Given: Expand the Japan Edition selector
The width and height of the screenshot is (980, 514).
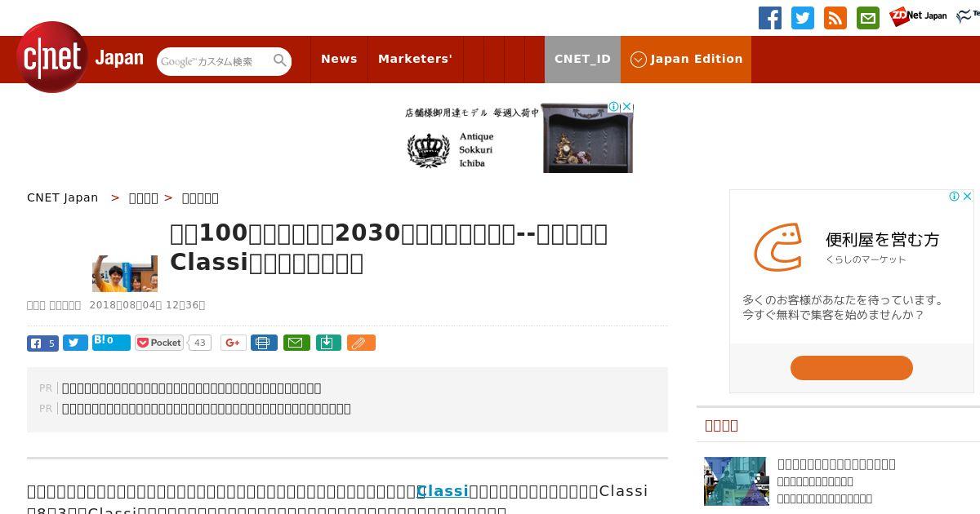Looking at the screenshot, I should (686, 59).
